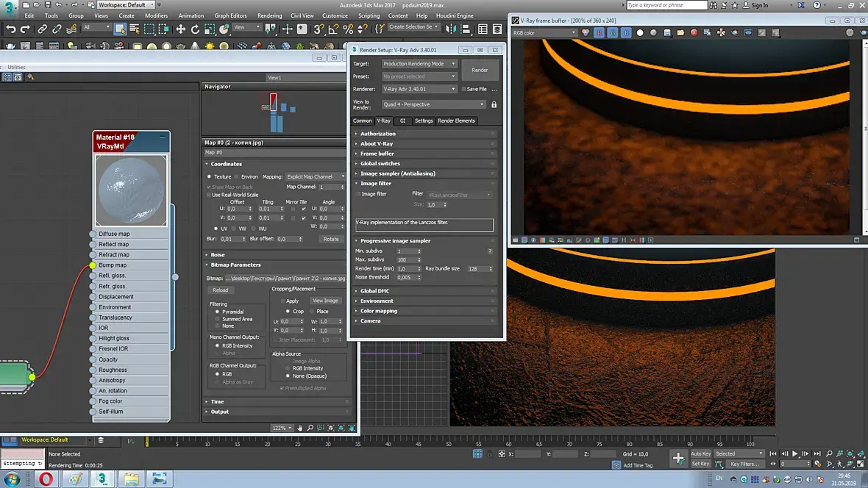Image resolution: width=868 pixels, height=488 pixels.
Task: Click the lock icon beside View to Render
Action: point(494,104)
